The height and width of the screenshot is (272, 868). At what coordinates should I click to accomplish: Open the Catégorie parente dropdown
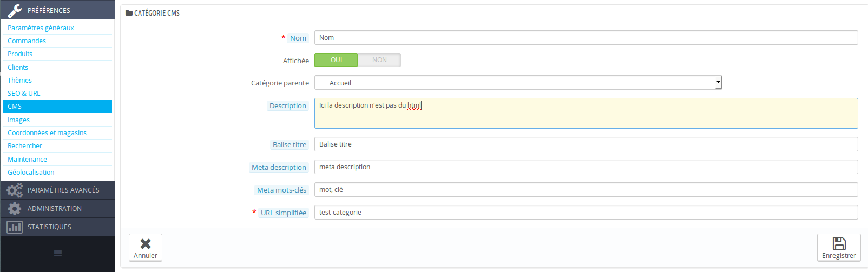coord(518,83)
